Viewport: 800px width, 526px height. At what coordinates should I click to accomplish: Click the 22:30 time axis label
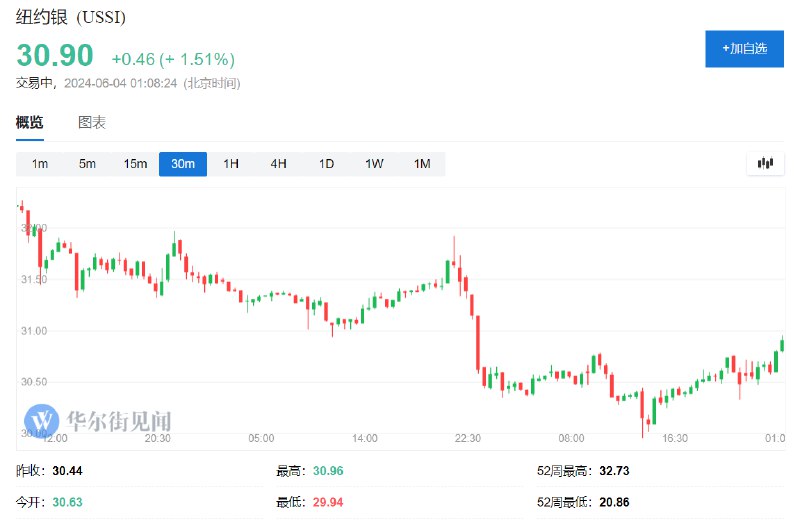[468, 438]
